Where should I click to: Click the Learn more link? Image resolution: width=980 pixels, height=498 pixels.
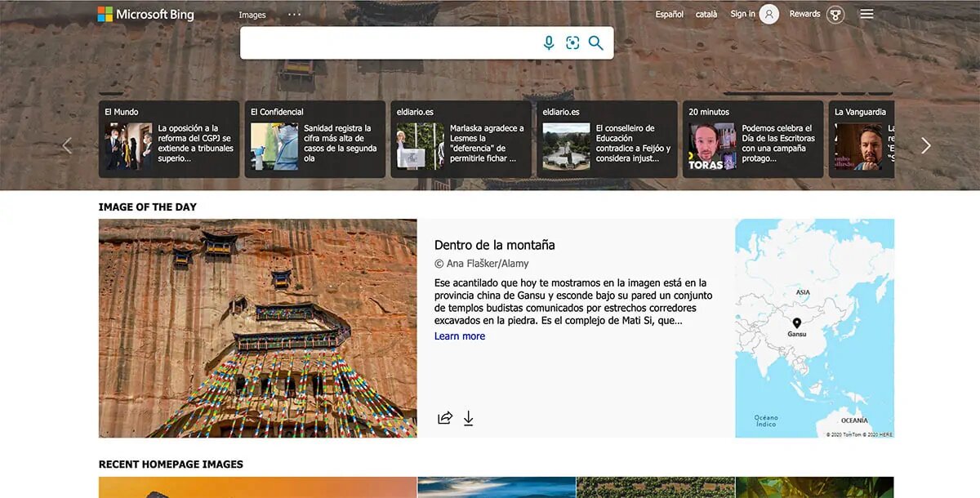point(460,336)
